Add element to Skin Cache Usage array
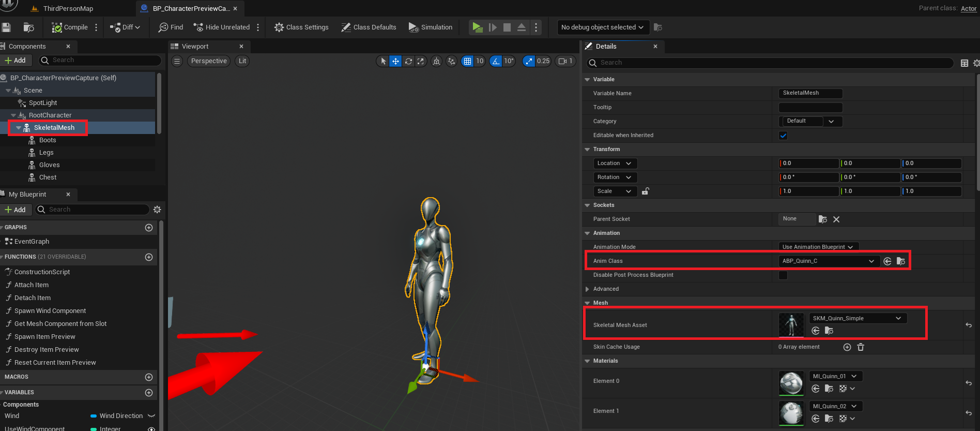This screenshot has height=431, width=980. [847, 347]
